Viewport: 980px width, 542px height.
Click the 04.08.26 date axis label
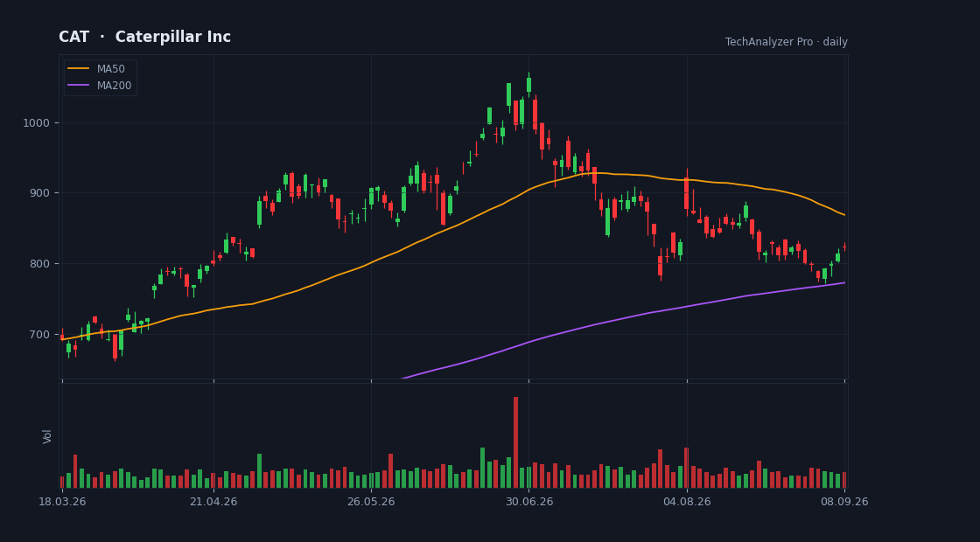pyautogui.click(x=687, y=502)
